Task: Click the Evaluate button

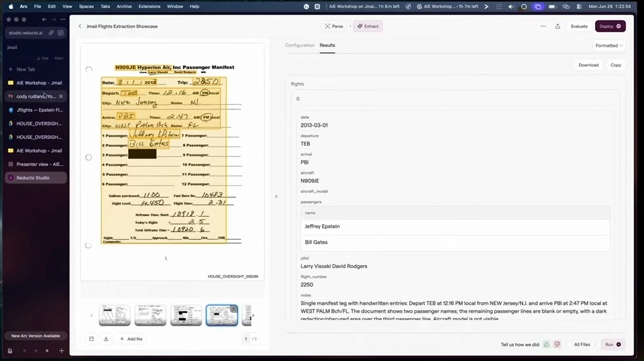Action: 579,26
